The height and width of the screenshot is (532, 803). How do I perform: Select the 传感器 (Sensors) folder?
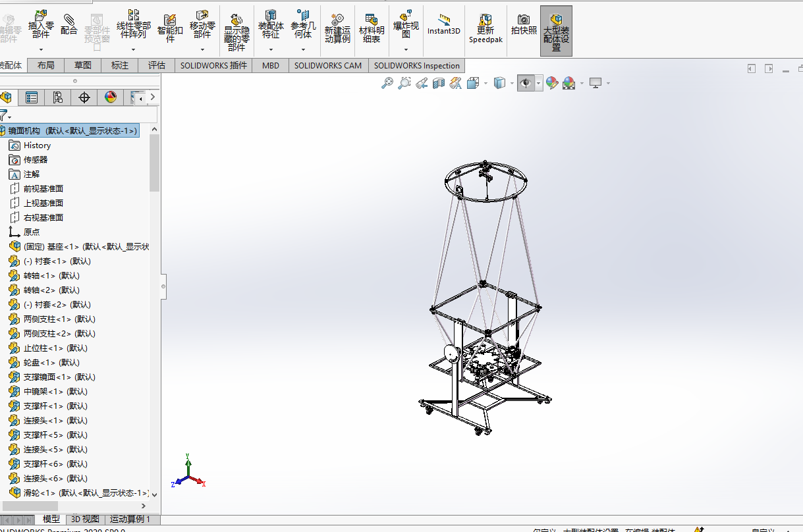click(x=36, y=160)
